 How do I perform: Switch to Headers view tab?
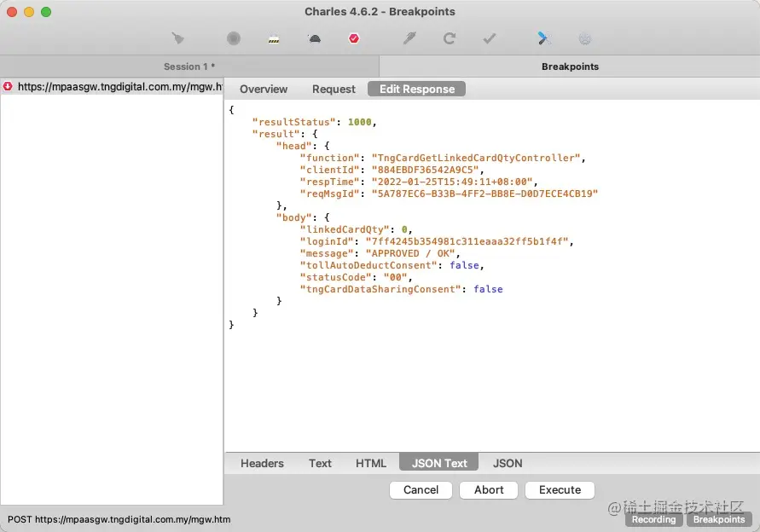pos(262,463)
